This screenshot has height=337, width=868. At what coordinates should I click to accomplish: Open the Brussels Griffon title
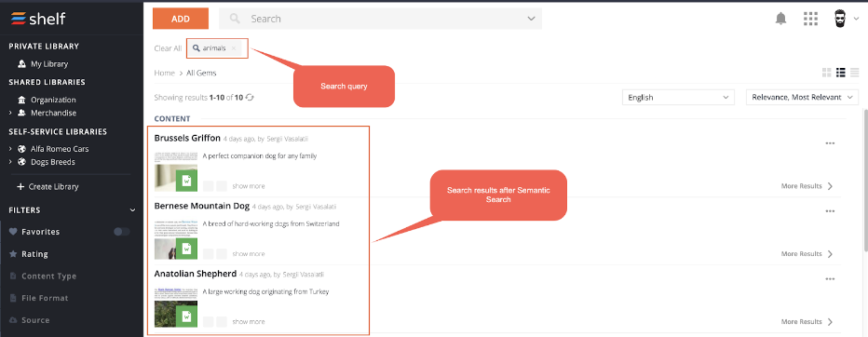(x=187, y=138)
